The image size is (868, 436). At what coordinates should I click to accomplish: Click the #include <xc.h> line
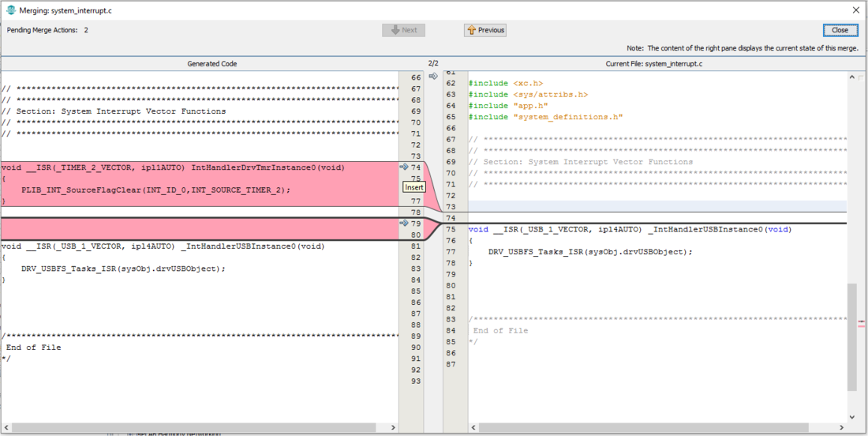(506, 83)
